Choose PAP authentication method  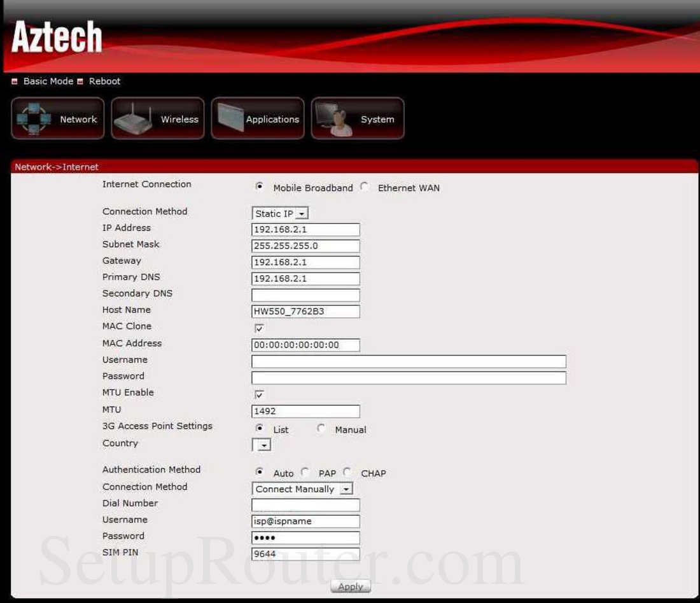[305, 472]
